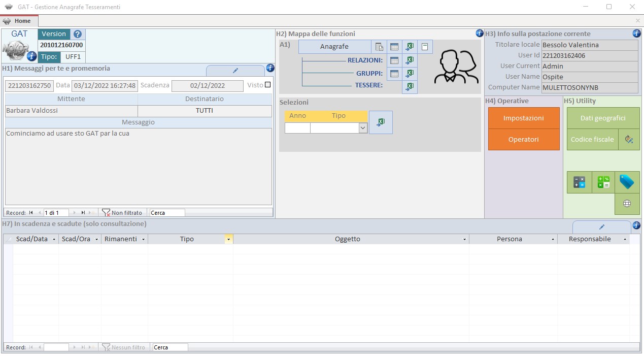Click the pencil edit tab in Messaggi section

(x=235, y=71)
